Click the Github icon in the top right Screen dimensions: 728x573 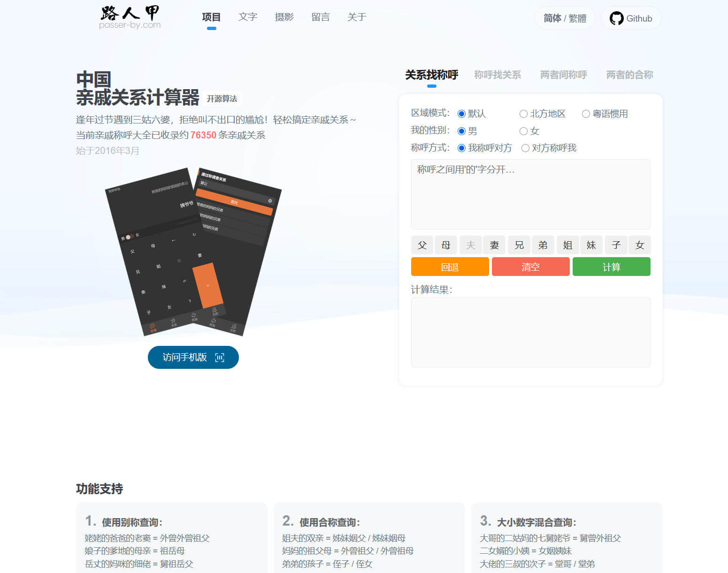click(x=617, y=18)
